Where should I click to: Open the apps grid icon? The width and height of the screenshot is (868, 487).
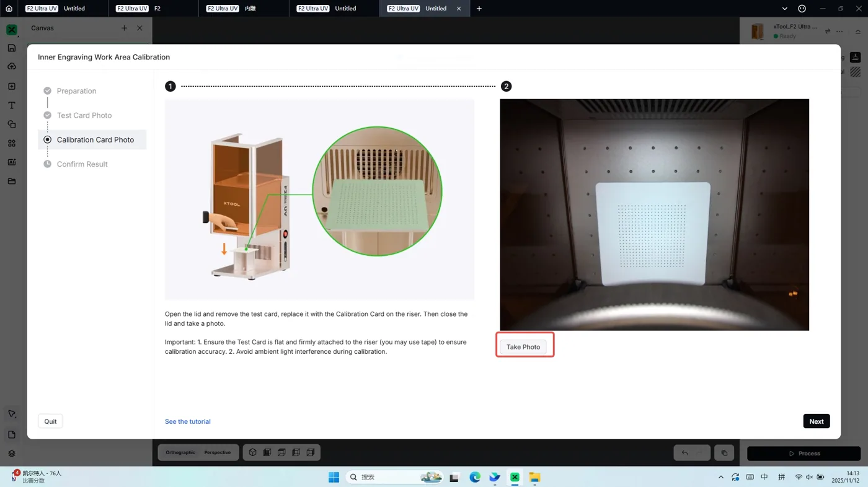point(12,143)
